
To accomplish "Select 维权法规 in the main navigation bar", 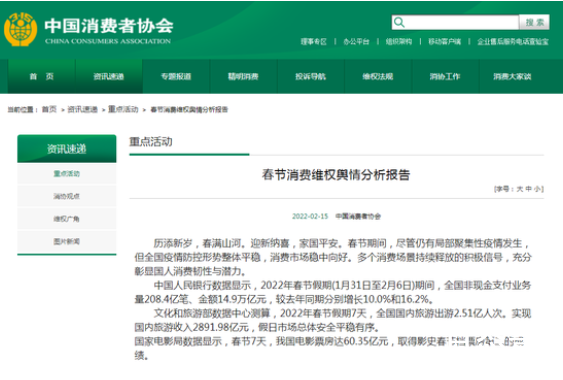I will pos(378,76).
